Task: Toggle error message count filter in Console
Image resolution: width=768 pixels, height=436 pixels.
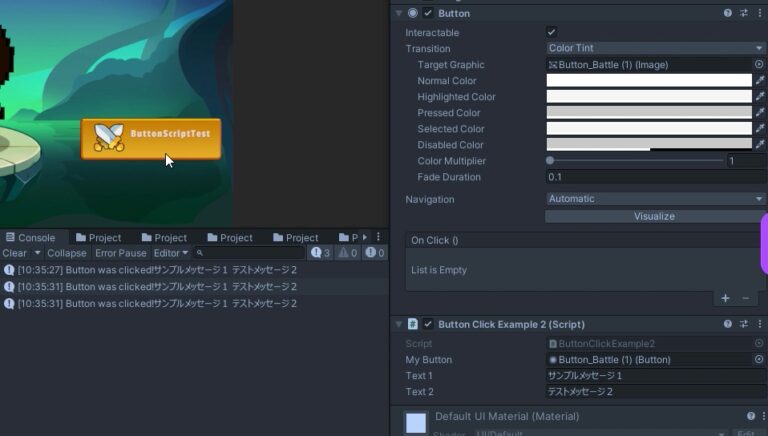Action: (375, 253)
